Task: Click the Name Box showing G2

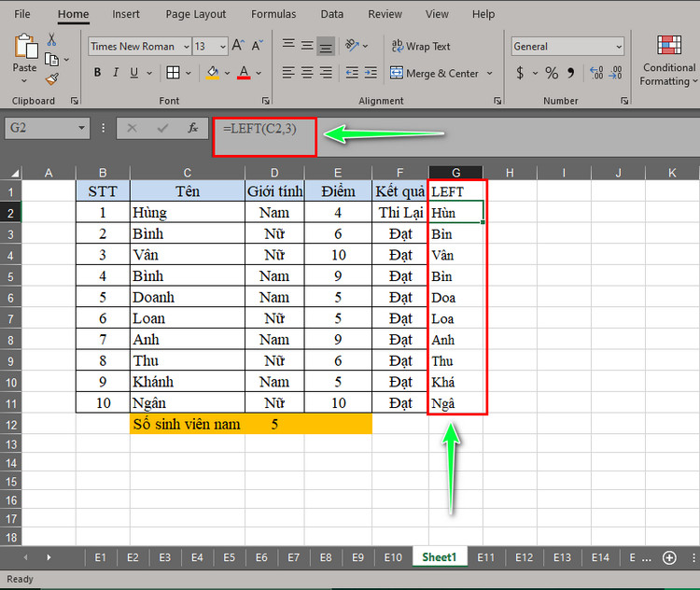Action: (x=47, y=128)
